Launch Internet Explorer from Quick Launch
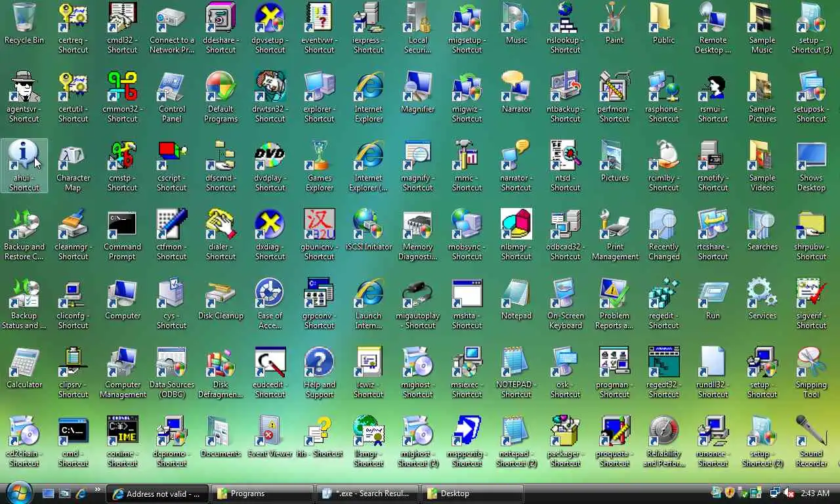 click(81, 493)
